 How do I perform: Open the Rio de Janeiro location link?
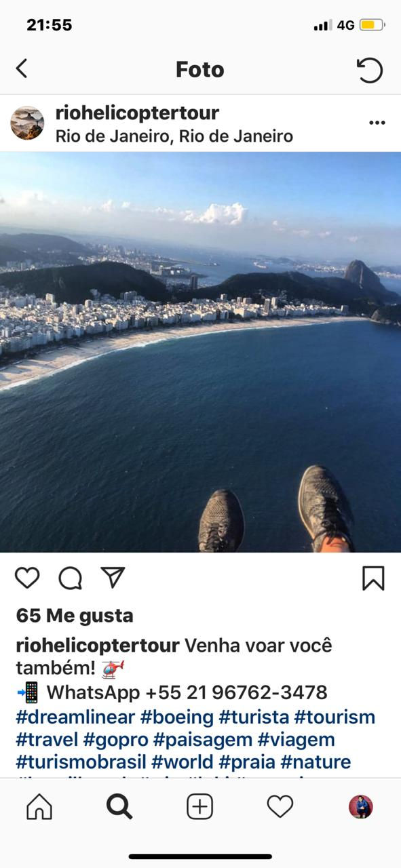(174, 136)
